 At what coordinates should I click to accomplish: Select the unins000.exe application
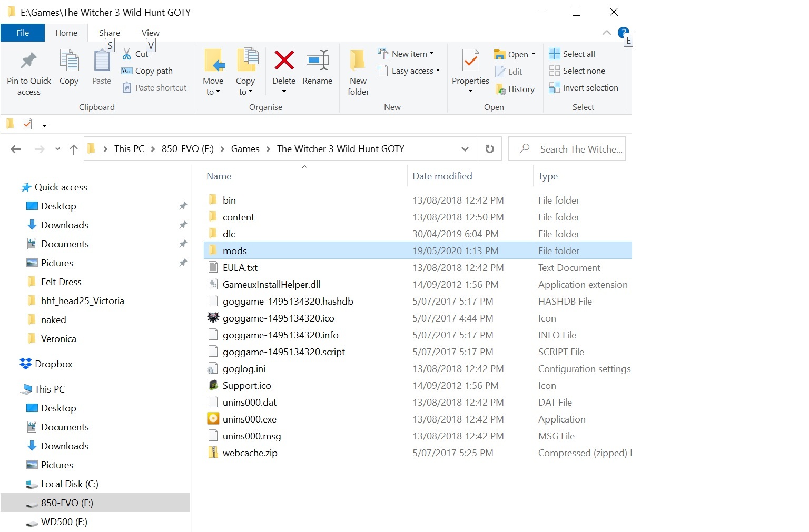click(x=249, y=419)
